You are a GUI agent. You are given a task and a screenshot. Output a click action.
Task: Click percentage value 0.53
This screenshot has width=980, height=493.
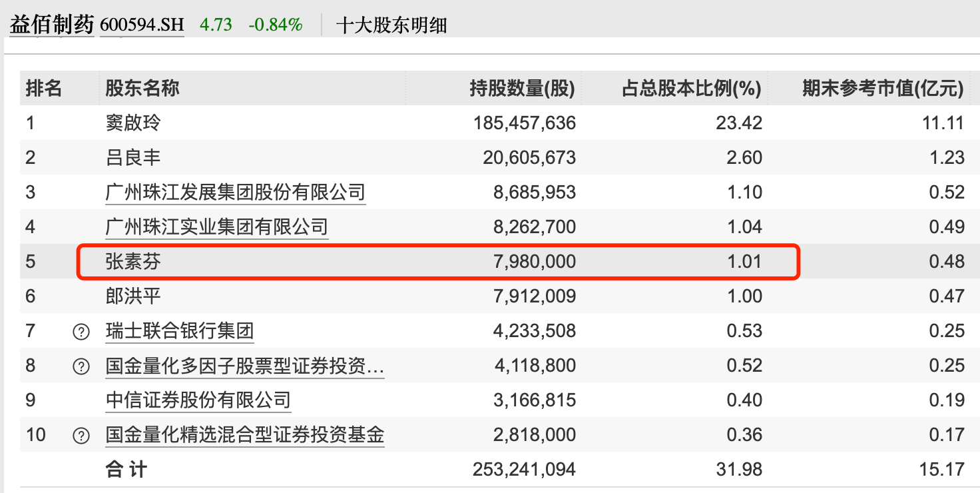click(745, 331)
